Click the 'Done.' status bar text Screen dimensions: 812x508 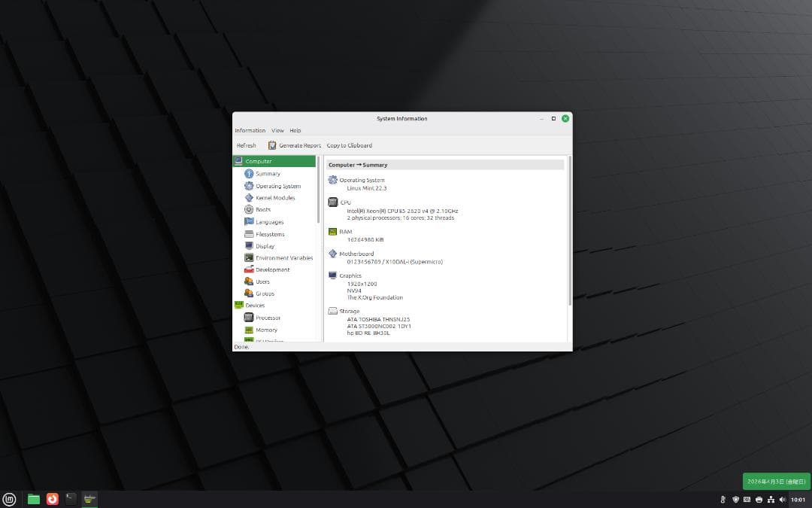(241, 347)
